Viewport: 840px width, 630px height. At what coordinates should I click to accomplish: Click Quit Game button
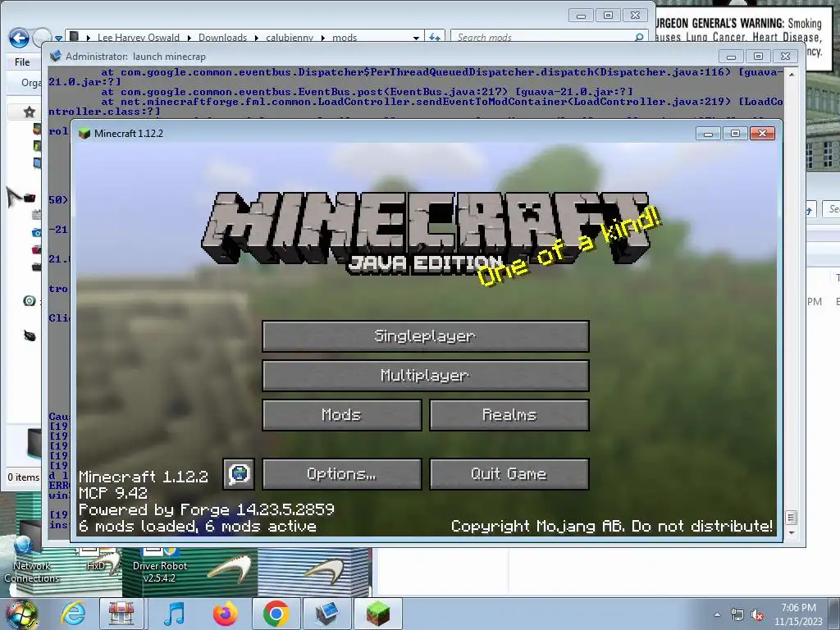tap(509, 474)
